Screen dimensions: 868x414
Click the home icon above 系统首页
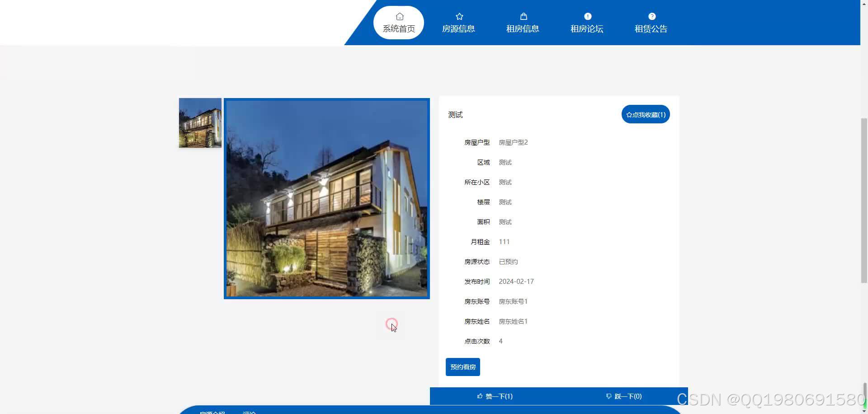(399, 16)
